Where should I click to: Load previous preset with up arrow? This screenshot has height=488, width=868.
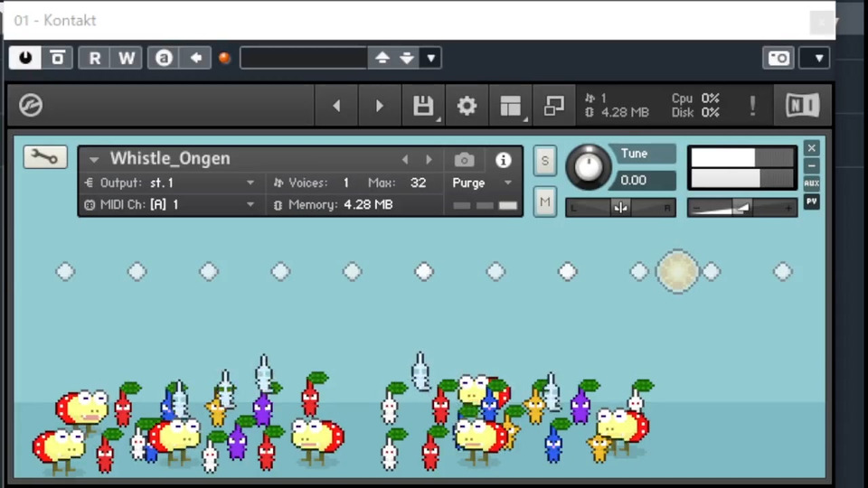tap(382, 58)
